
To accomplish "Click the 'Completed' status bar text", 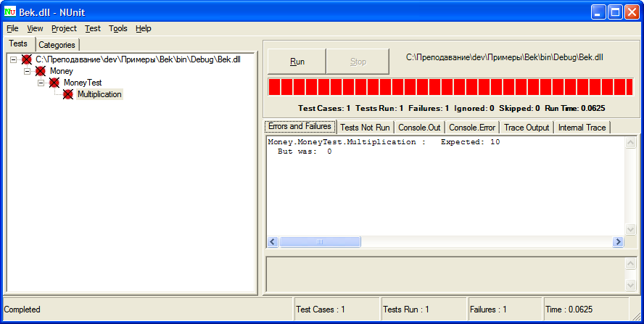I will [x=22, y=310].
